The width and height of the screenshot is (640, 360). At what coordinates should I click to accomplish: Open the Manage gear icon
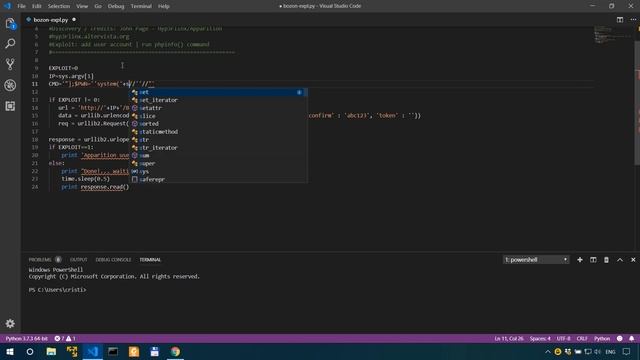(10, 323)
